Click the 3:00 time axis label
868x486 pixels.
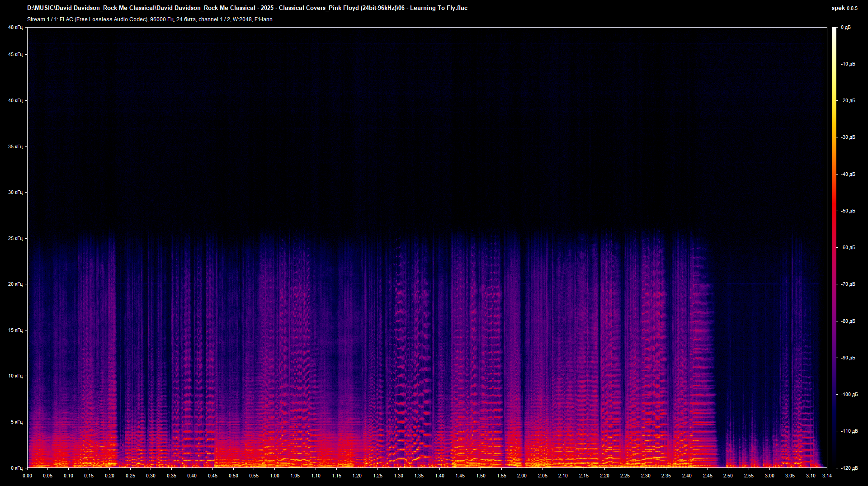(x=770, y=476)
